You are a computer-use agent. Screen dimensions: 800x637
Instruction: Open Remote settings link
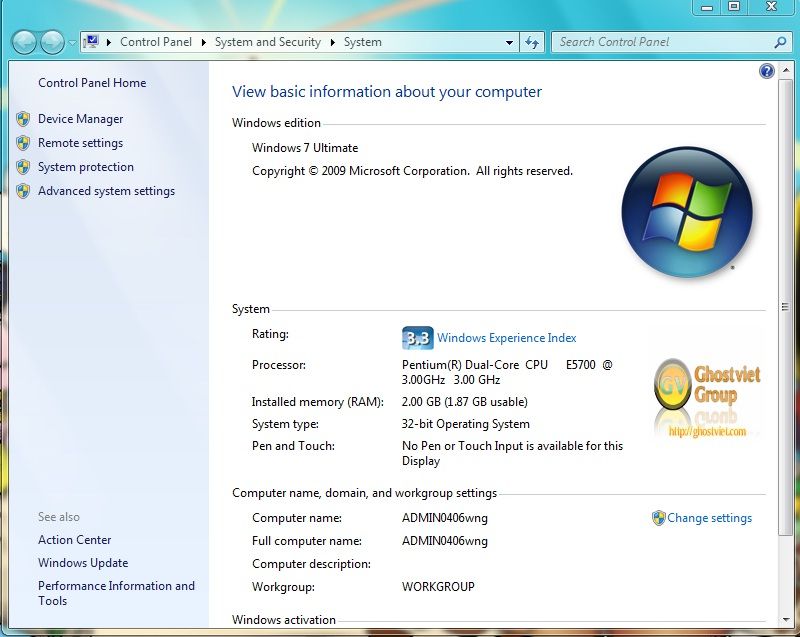click(81, 143)
